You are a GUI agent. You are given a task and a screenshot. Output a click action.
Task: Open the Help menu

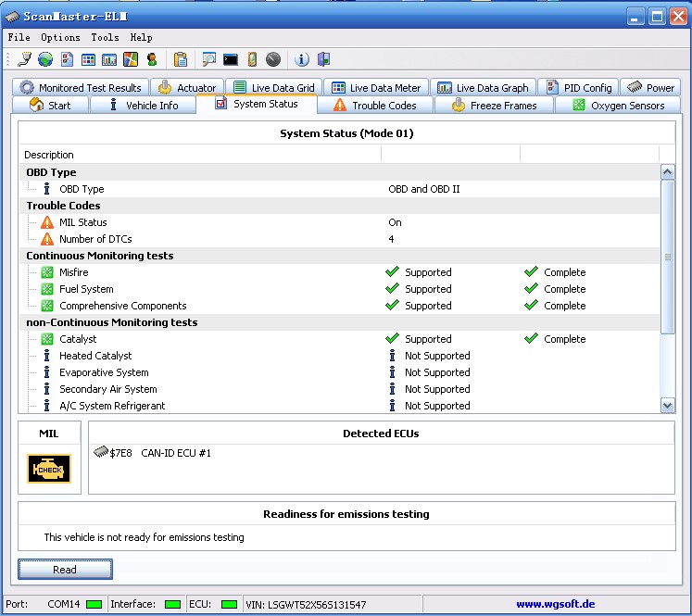[x=141, y=37]
